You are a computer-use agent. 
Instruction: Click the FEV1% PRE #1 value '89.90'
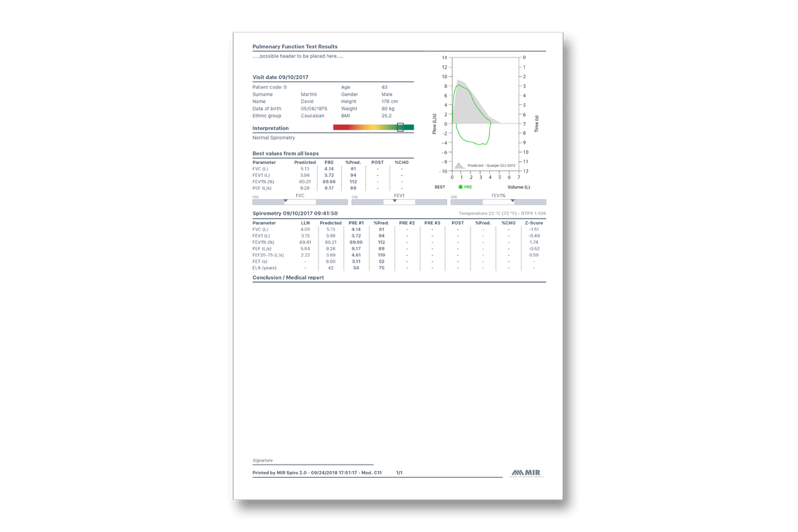(x=356, y=242)
